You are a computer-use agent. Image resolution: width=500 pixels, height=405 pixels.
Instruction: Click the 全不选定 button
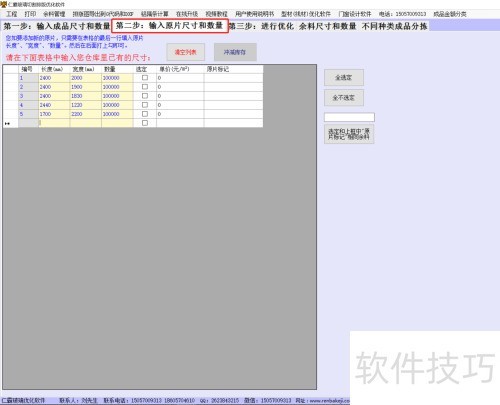point(344,98)
